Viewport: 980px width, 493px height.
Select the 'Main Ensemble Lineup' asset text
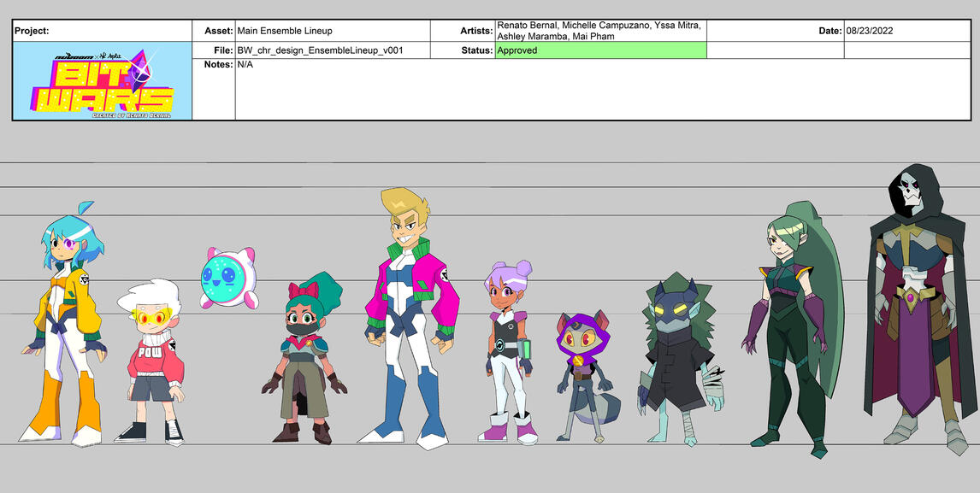285,31
